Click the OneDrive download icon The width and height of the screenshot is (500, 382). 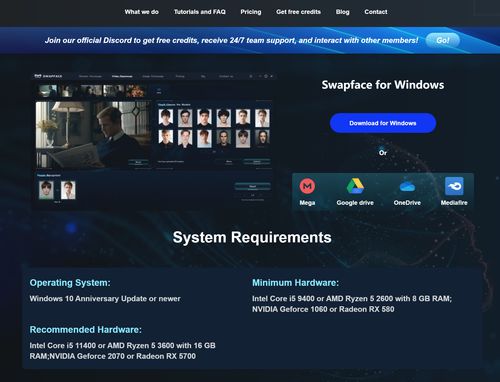coord(407,186)
